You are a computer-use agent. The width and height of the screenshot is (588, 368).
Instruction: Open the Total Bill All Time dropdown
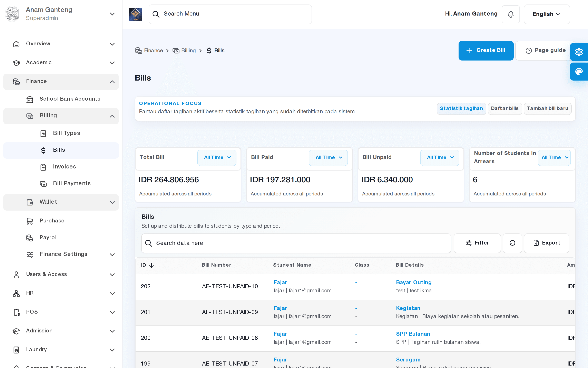coord(217,158)
